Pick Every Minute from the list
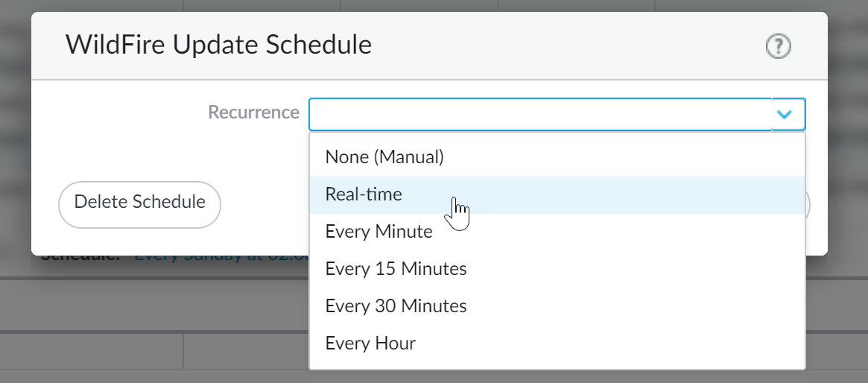Screen dimensions: 868x383 [378, 232]
